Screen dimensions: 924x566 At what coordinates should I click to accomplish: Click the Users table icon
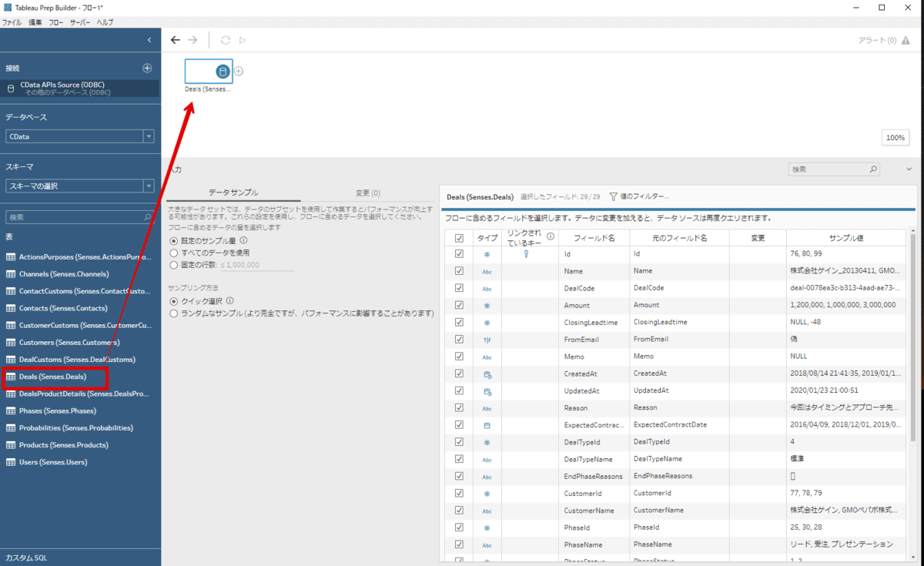click(11, 462)
